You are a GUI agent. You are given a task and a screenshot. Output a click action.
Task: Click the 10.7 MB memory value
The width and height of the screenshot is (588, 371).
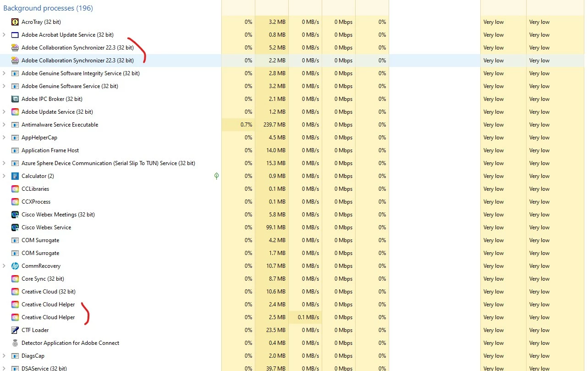[x=277, y=266]
